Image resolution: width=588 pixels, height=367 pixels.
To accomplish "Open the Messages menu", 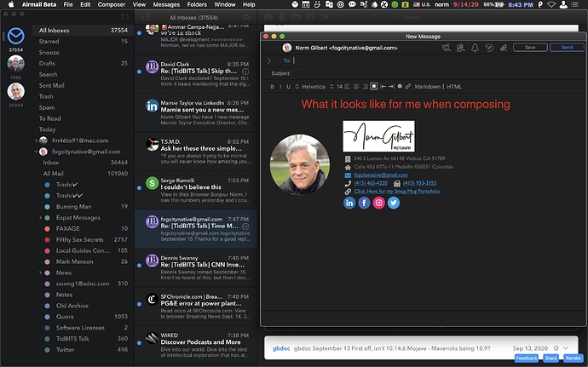I will point(166,4).
